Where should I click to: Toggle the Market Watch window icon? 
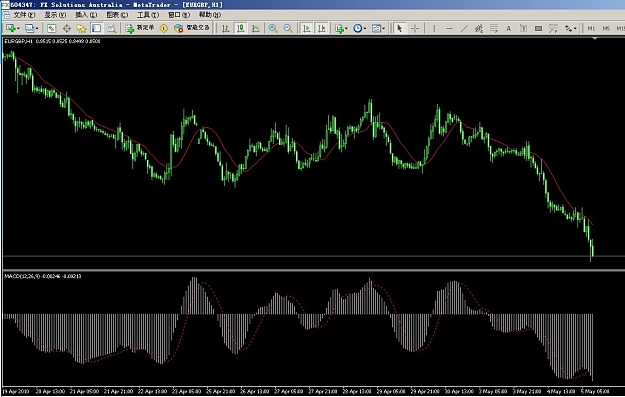click(x=51, y=28)
